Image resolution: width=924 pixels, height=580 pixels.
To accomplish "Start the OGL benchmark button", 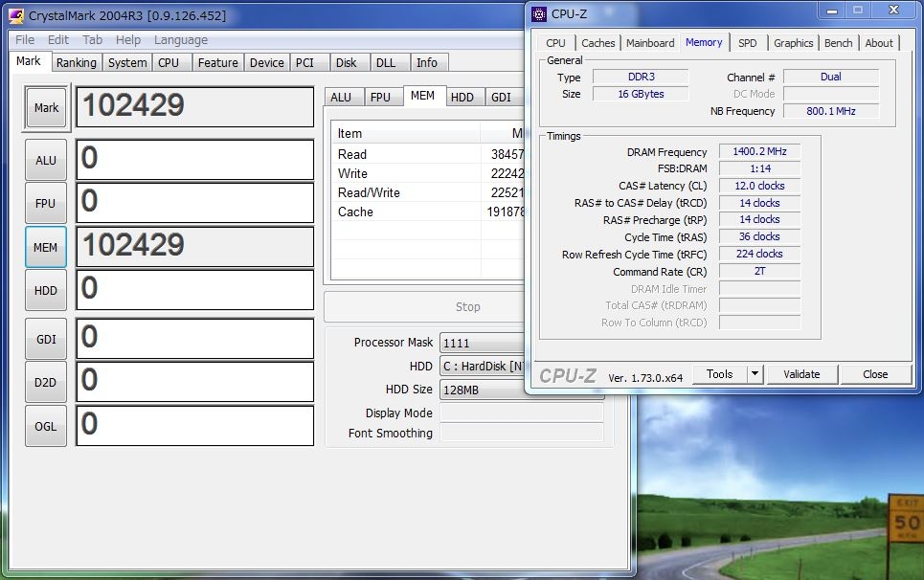I will pyautogui.click(x=46, y=426).
